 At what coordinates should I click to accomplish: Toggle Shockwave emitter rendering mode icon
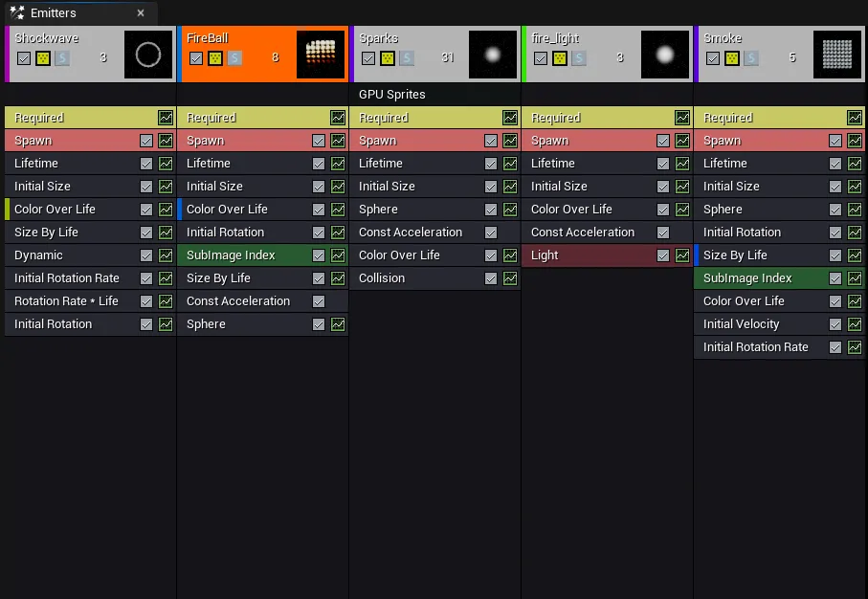click(x=43, y=57)
